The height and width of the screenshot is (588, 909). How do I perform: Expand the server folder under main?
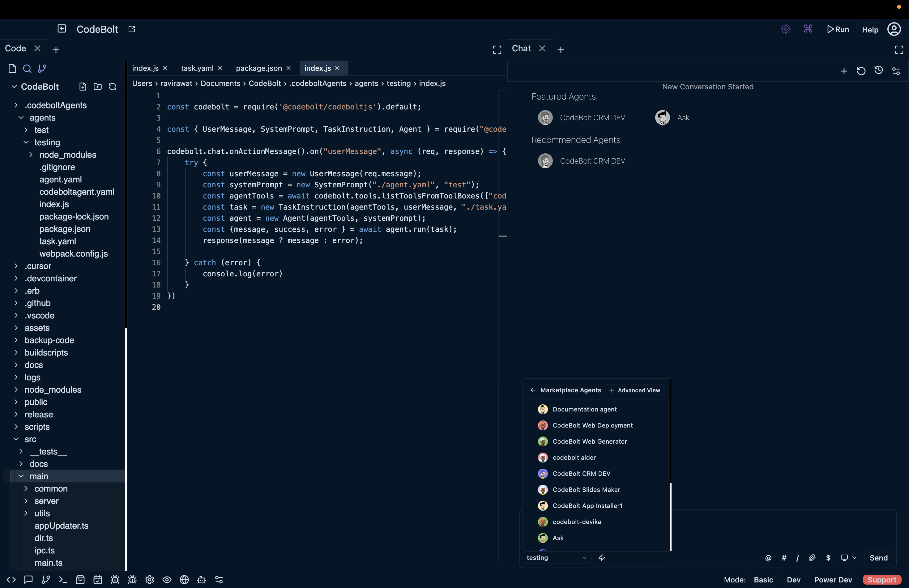[x=26, y=501]
